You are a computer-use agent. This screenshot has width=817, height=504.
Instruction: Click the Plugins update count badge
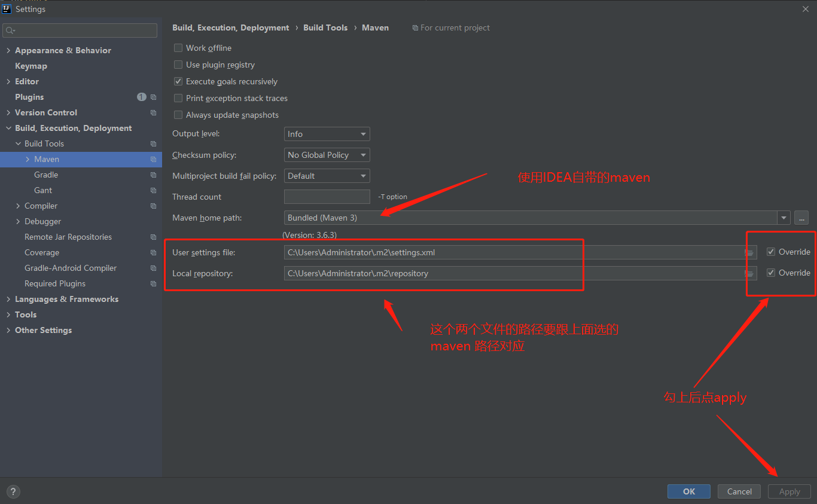coord(141,97)
